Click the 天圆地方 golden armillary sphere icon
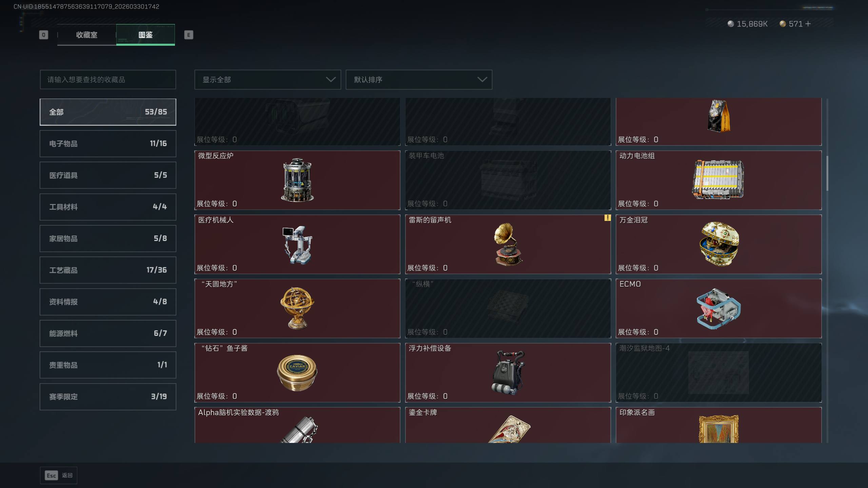Viewport: 868px width, 488px height. coord(297,308)
